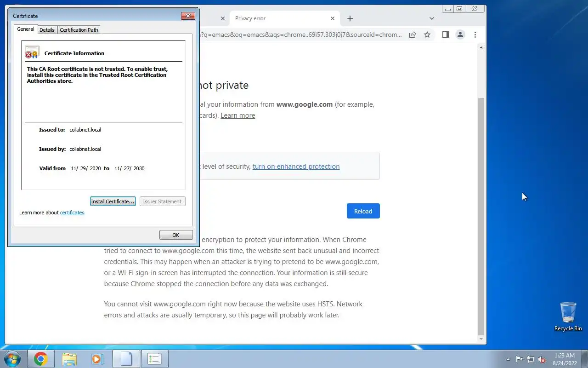Click the blank document taskbar icon
This screenshot has height=368, width=588.
126,359
